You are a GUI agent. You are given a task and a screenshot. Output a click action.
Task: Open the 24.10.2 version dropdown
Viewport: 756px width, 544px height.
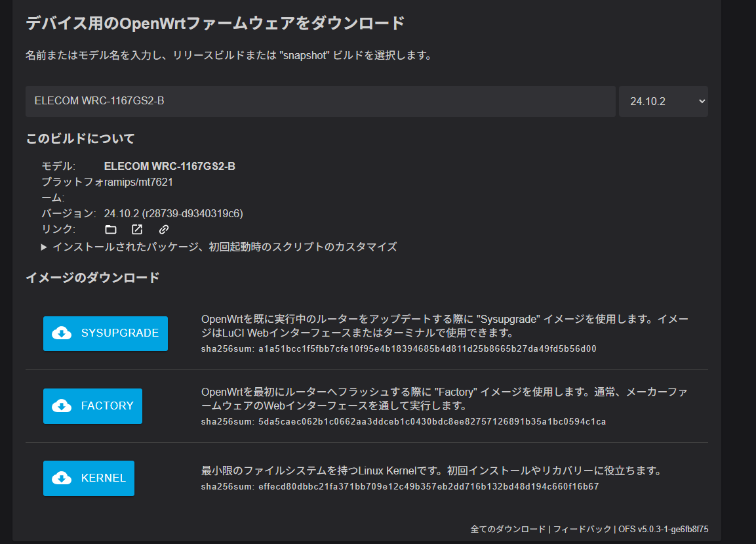pyautogui.click(x=664, y=101)
